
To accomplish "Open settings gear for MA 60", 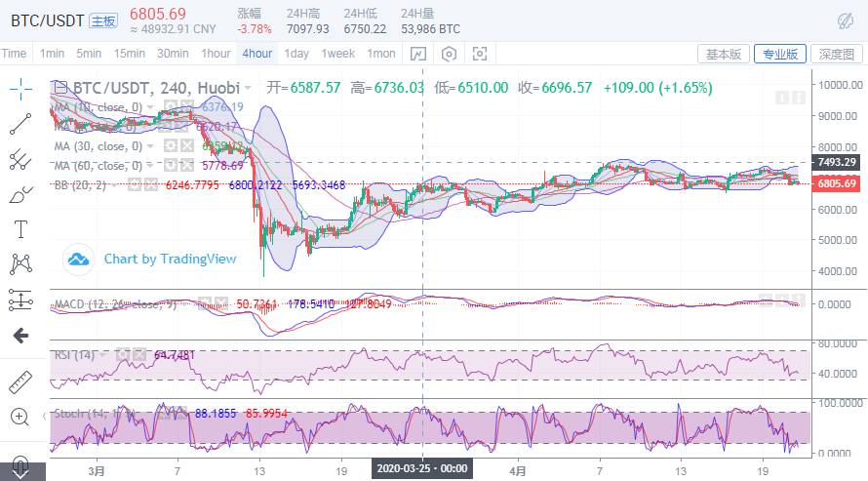I will pyautogui.click(x=171, y=166).
